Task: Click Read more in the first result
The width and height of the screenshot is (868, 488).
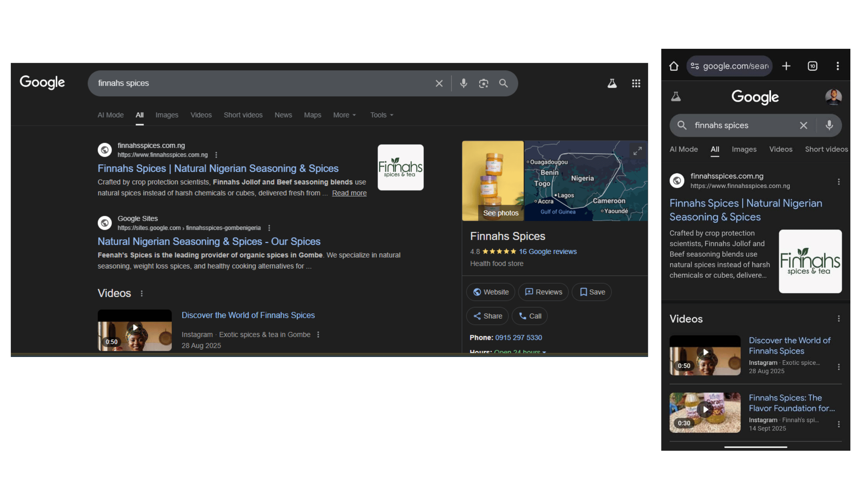Action: point(349,193)
